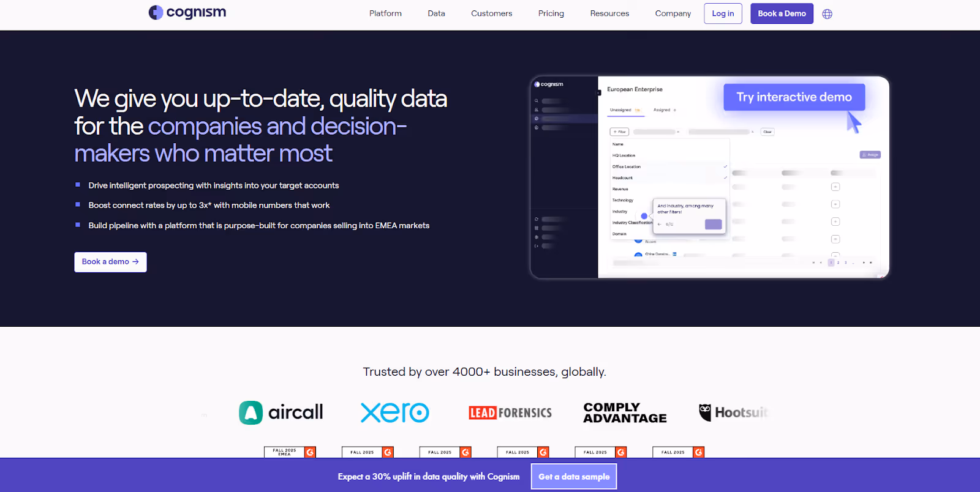
Task: Click 'Trusted by over 4000+ businesses' heading
Action: tap(484, 372)
